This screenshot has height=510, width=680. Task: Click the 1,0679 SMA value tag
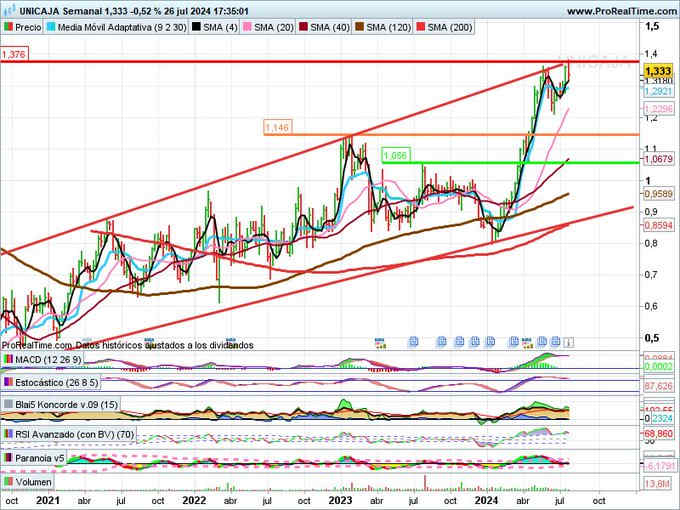pyautogui.click(x=658, y=159)
